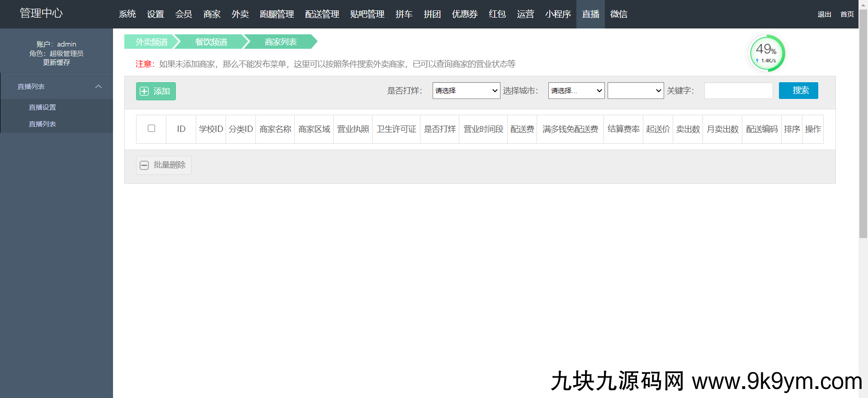
Task: Click the vertical page scrollbar
Action: tap(863, 122)
